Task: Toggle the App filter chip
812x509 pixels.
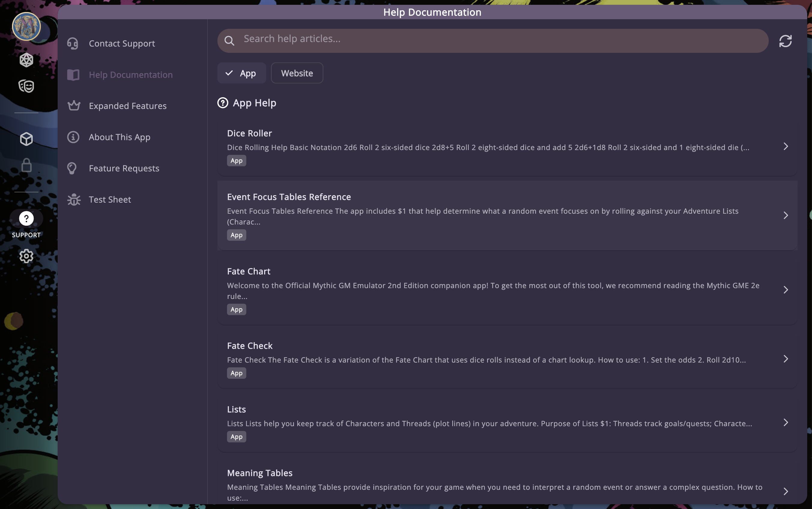Action: tap(241, 73)
